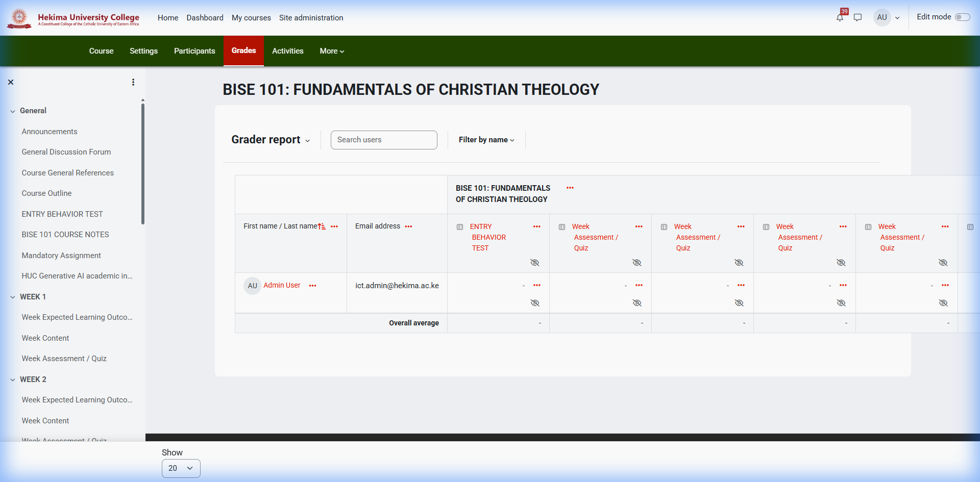The height and width of the screenshot is (482, 980).
Task: Click the quiz icon next to ENTRY BEHAVIOR TEST
Action: coord(460,227)
